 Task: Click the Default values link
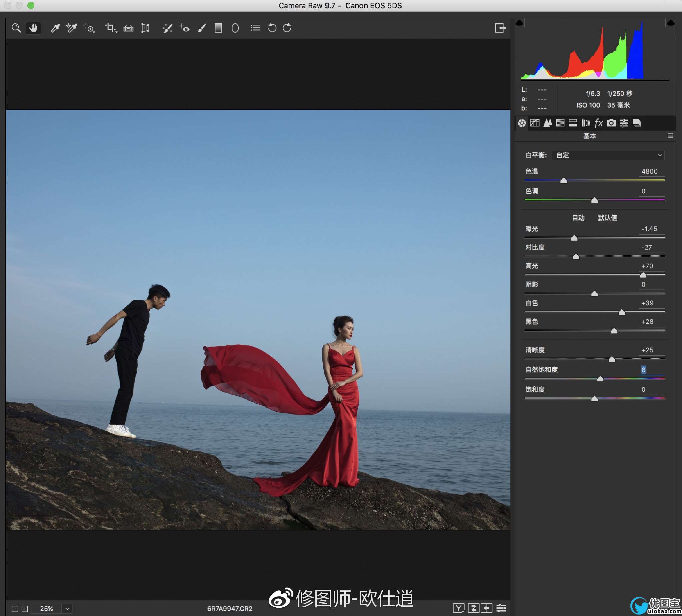[608, 218]
